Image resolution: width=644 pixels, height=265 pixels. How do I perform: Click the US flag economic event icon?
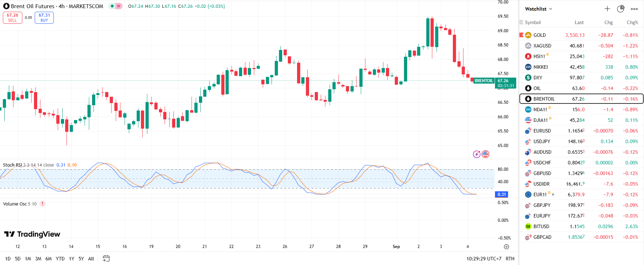[x=485, y=154]
